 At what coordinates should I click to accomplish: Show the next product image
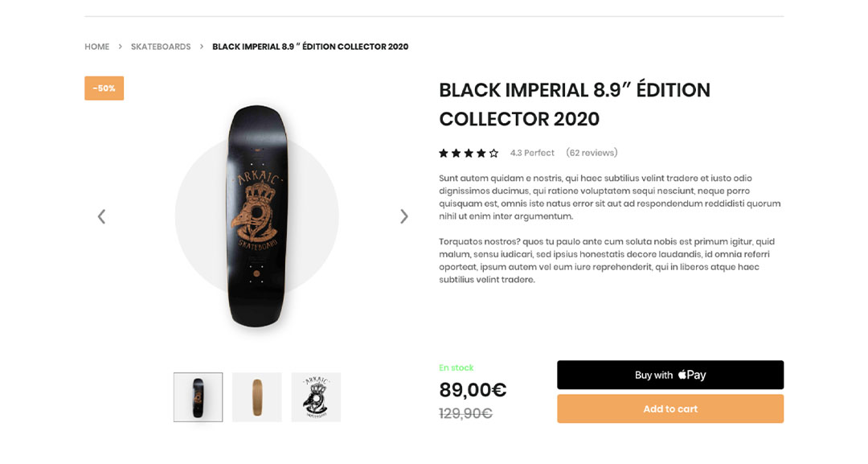point(404,216)
